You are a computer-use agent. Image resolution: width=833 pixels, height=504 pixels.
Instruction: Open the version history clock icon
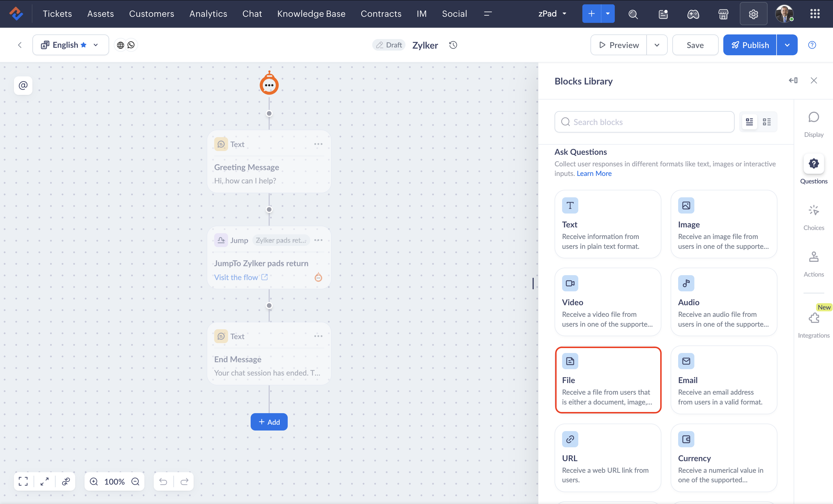[453, 45]
